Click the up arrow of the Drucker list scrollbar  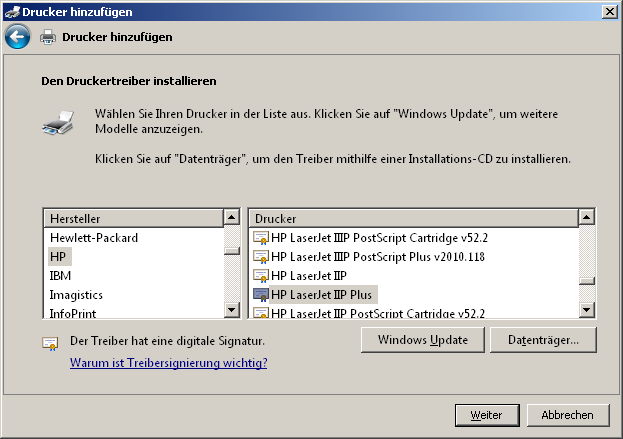tap(586, 217)
